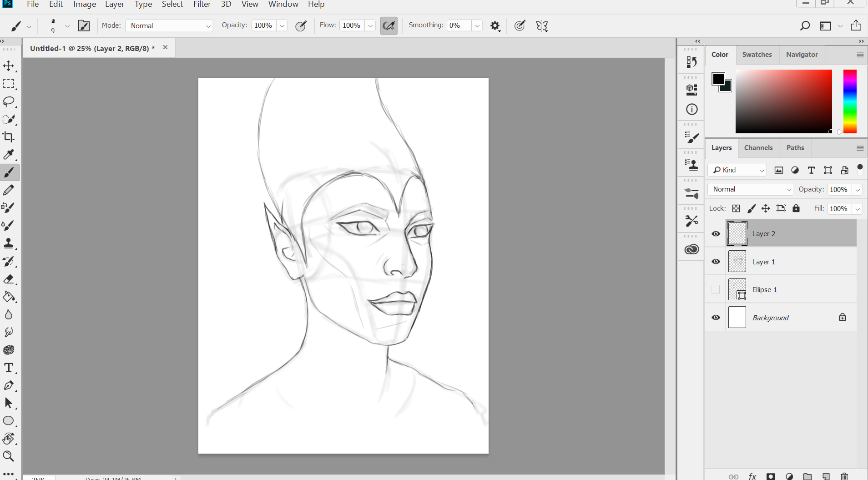Switch to the Swatches tab
The image size is (868, 480).
coord(757,55)
